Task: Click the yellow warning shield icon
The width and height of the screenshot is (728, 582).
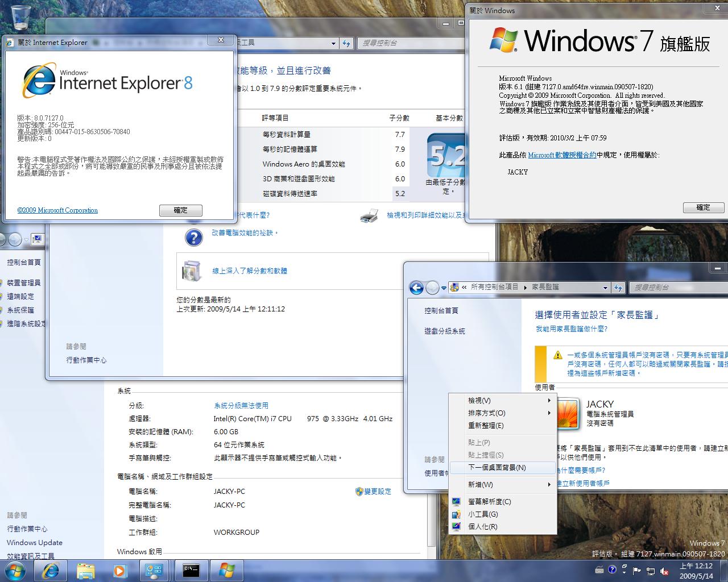Action: point(558,355)
